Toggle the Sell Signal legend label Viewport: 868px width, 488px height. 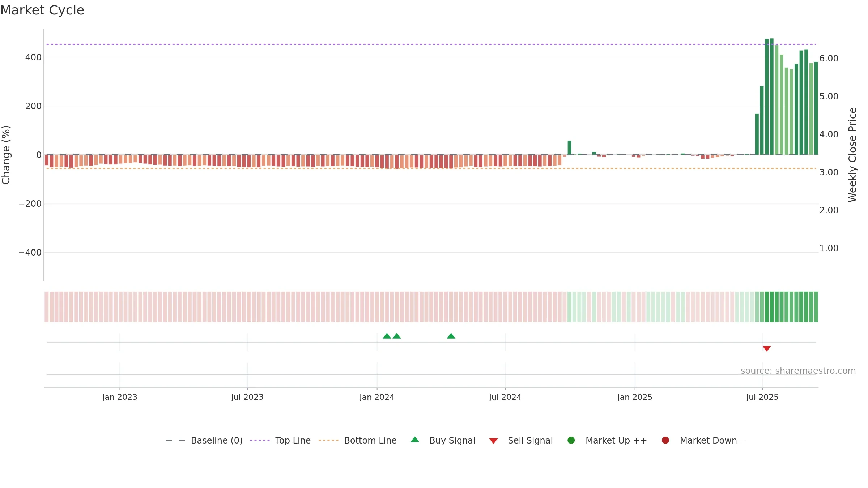530,441
